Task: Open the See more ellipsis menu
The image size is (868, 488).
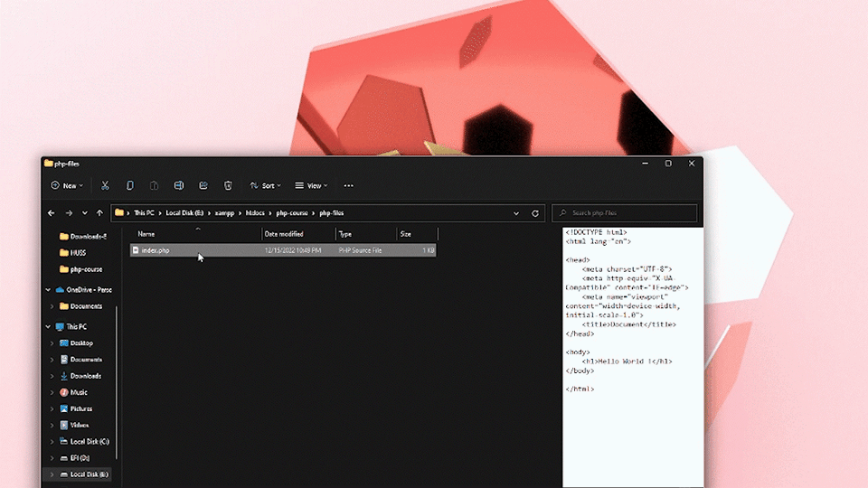Action: (348, 185)
